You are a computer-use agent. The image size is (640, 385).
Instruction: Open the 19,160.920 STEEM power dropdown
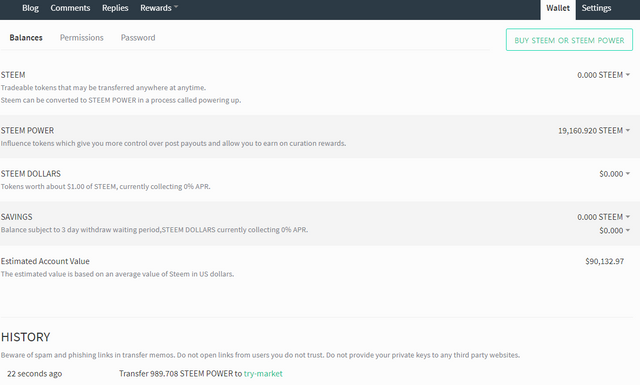(x=594, y=131)
